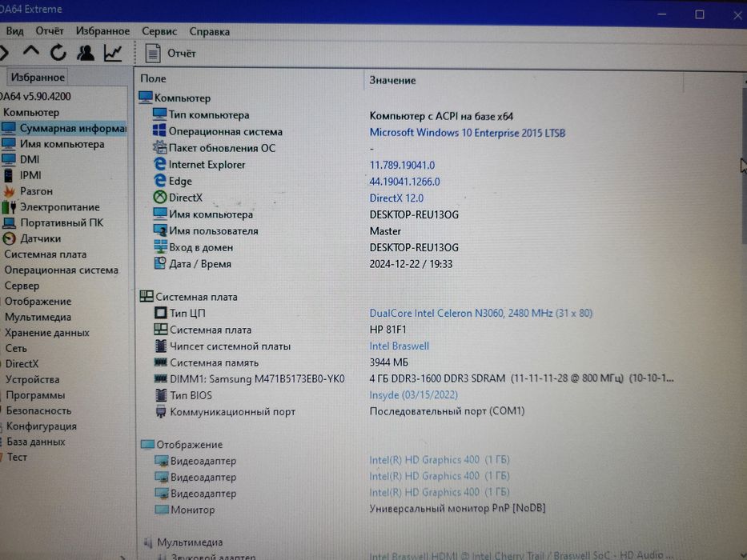
Task: Click the Датчики gauge icon
Action: tap(9, 238)
